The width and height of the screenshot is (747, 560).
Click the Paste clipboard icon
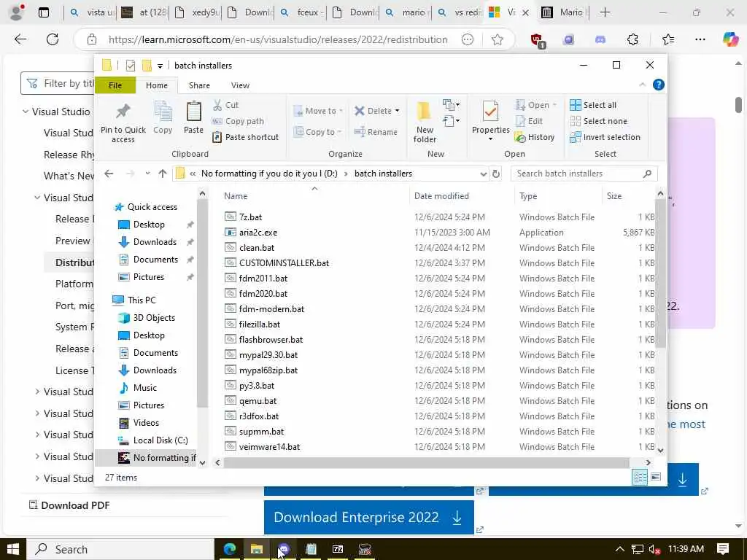[x=193, y=117]
